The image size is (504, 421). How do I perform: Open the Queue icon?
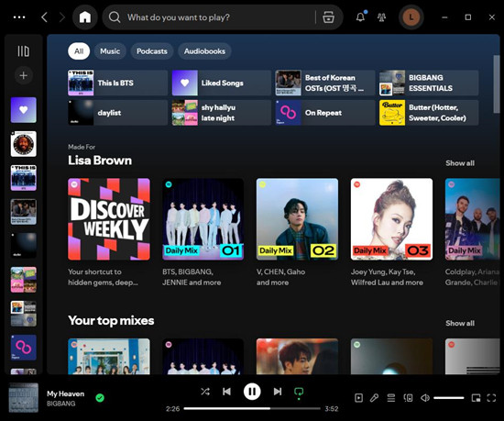pyautogui.click(x=391, y=398)
